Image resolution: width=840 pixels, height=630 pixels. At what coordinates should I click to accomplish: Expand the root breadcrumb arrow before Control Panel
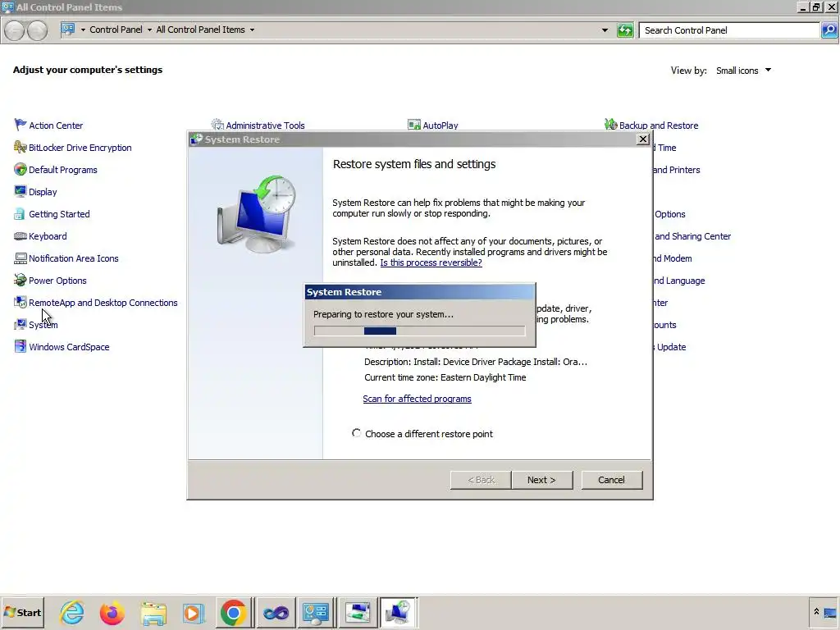(x=83, y=30)
